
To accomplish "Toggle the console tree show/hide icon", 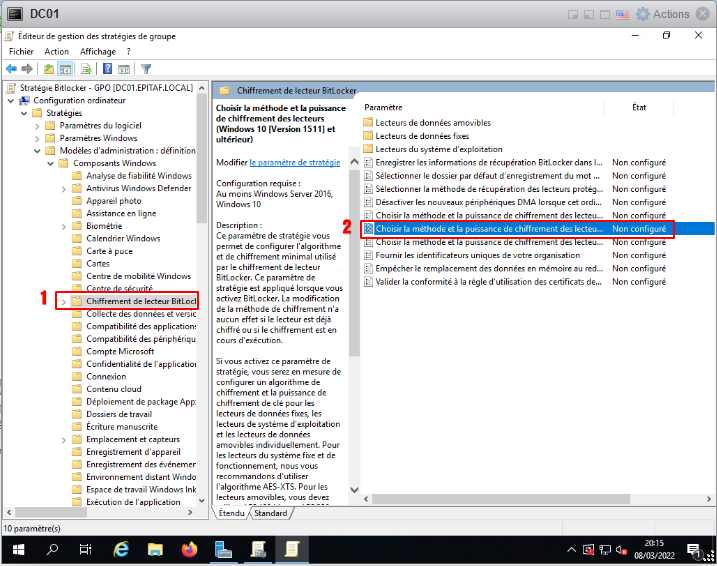I will click(x=65, y=69).
